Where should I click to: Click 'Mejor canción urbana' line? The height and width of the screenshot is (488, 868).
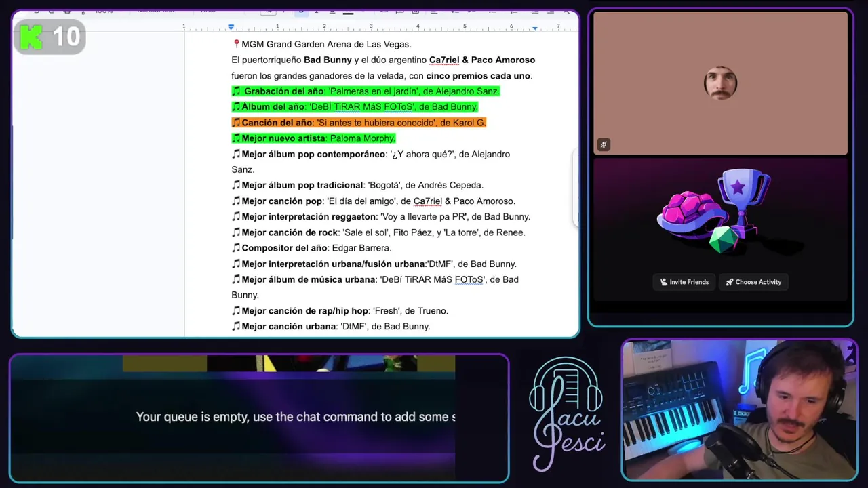tap(331, 326)
